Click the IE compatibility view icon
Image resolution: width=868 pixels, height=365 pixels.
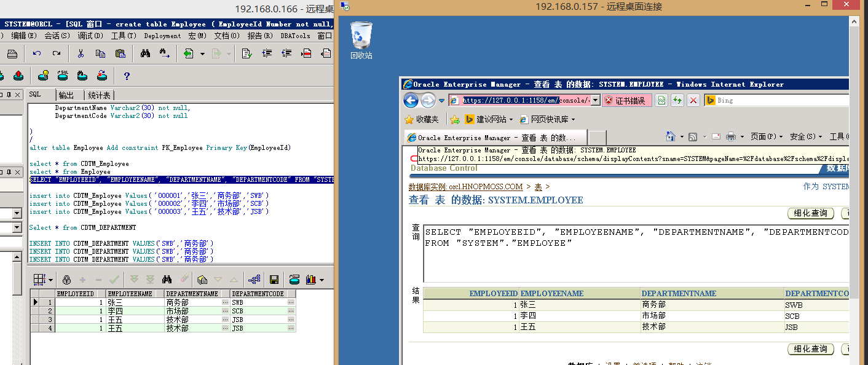pos(661,100)
